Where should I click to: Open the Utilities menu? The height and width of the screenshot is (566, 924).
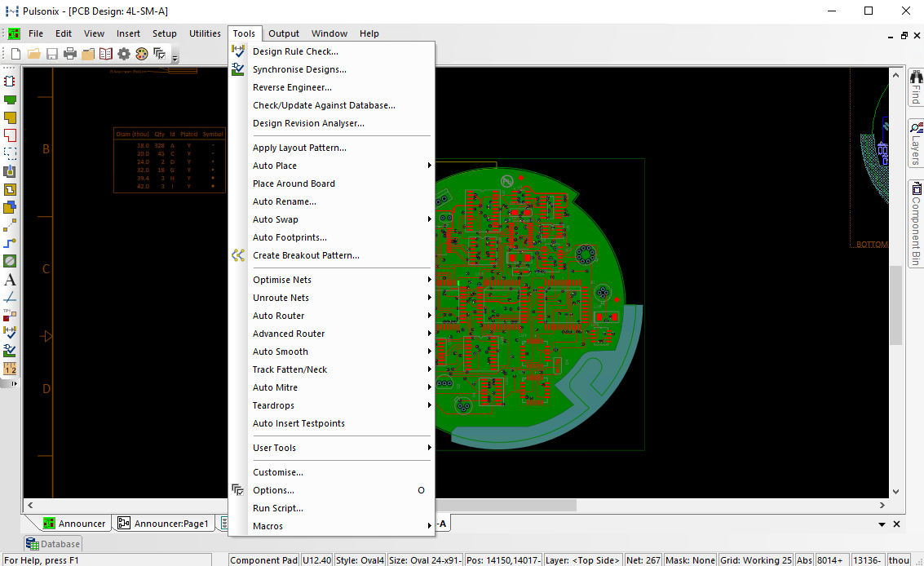pos(205,33)
